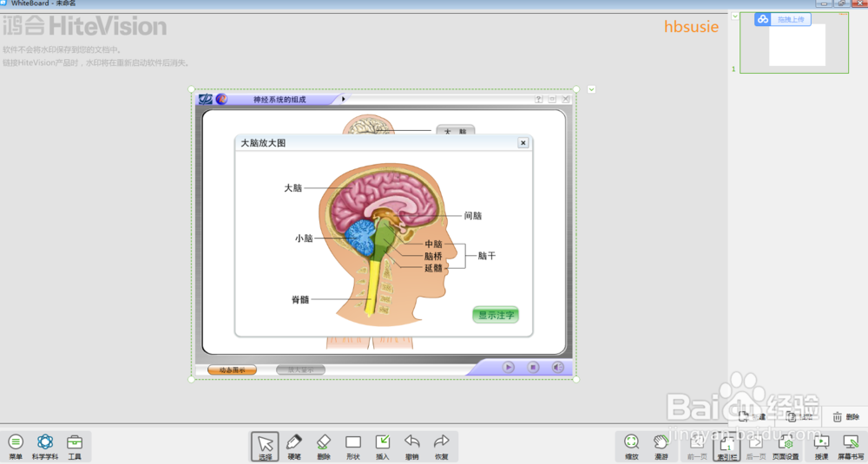Click the 大脑 label button behind popup
868x464 pixels.
[456, 130]
